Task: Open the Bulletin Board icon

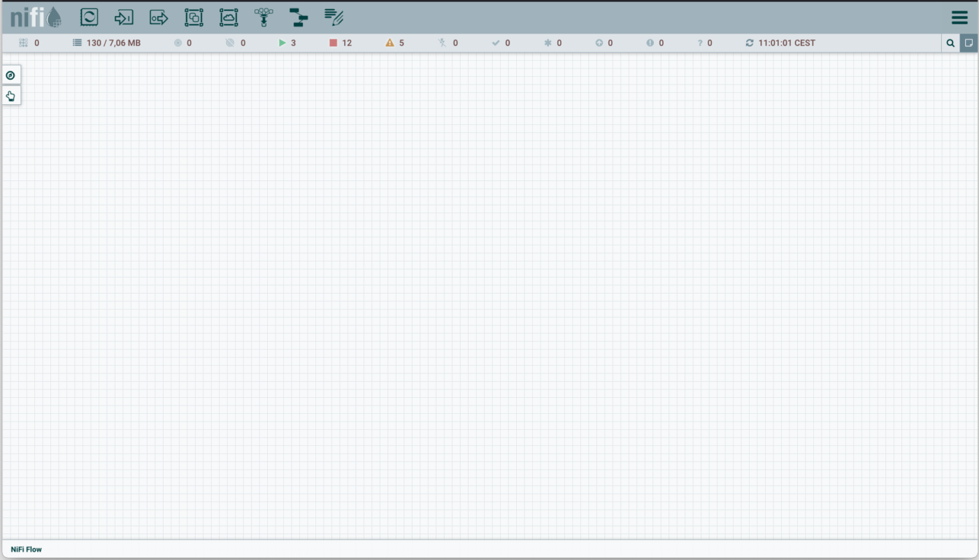Action: [x=969, y=43]
